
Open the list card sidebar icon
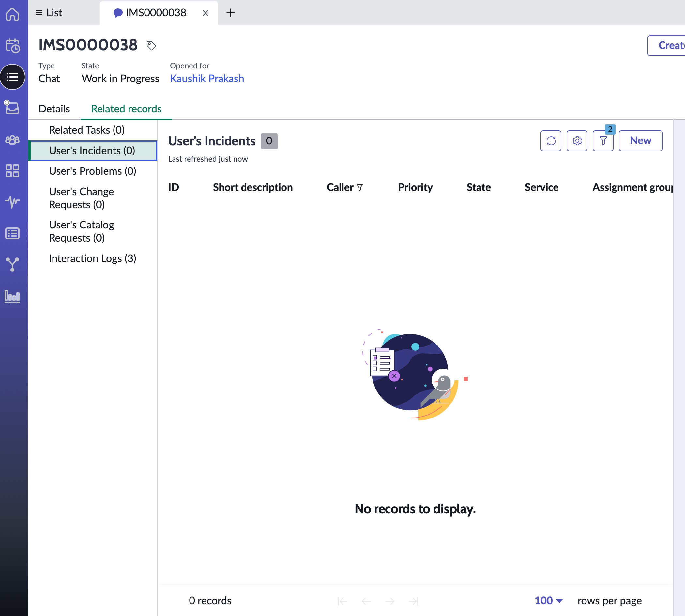(x=12, y=233)
